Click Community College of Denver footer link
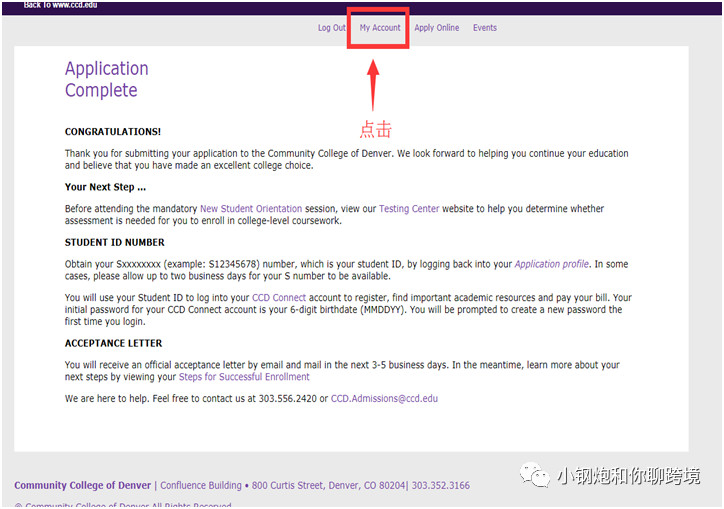724x509 pixels. (83, 485)
